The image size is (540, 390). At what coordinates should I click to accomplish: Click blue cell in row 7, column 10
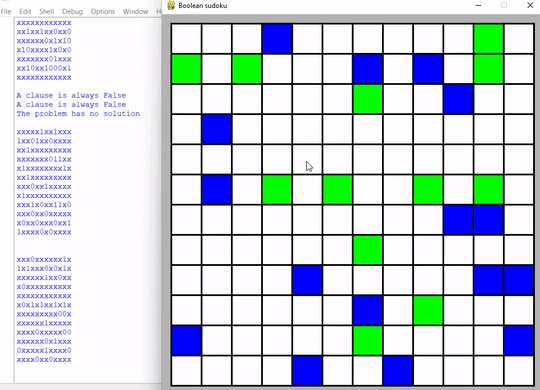click(x=458, y=220)
